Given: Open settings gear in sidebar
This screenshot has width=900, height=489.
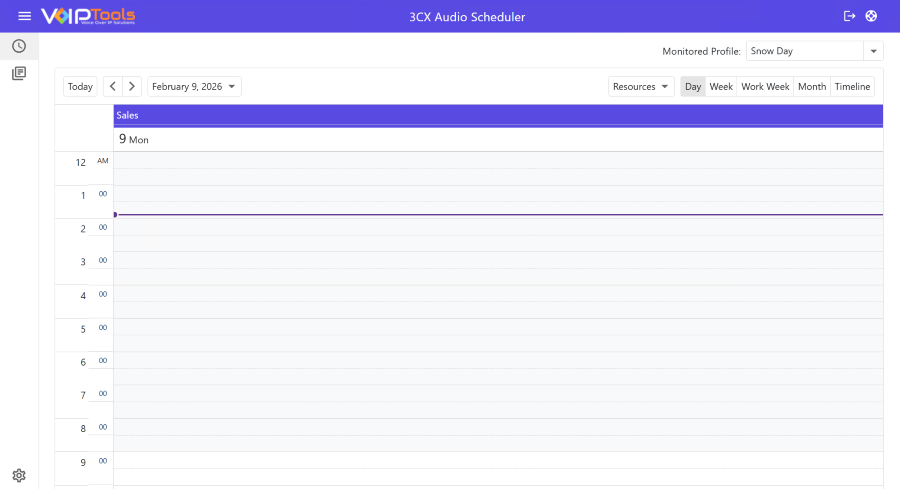Looking at the screenshot, I should coord(19,475).
